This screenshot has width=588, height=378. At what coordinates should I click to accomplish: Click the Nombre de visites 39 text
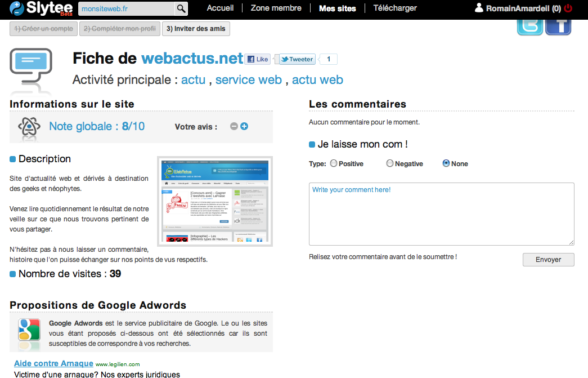70,274
